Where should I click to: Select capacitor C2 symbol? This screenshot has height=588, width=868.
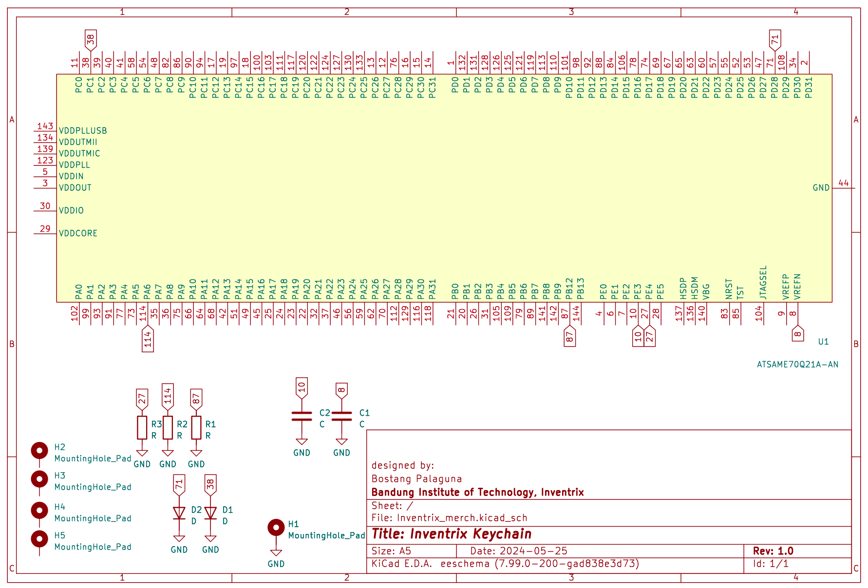[302, 416]
